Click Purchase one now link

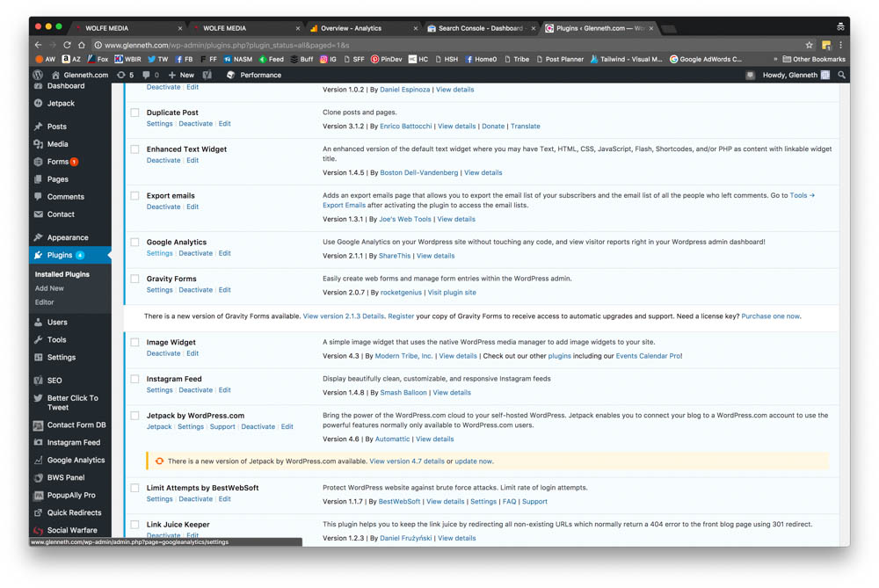(x=770, y=316)
